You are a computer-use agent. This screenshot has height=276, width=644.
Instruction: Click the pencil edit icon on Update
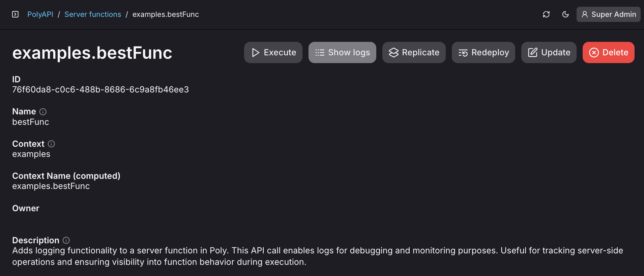[x=532, y=52]
